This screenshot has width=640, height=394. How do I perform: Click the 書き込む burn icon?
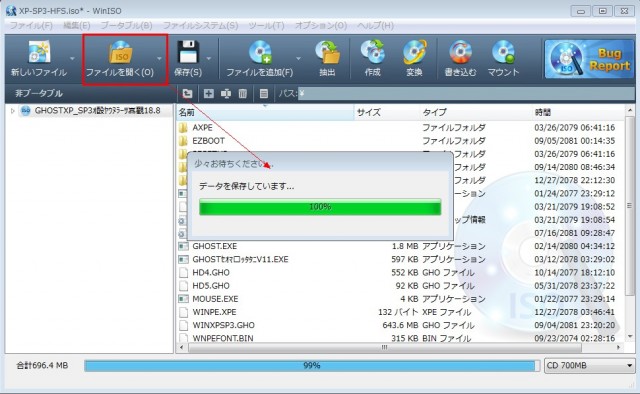tap(460, 52)
